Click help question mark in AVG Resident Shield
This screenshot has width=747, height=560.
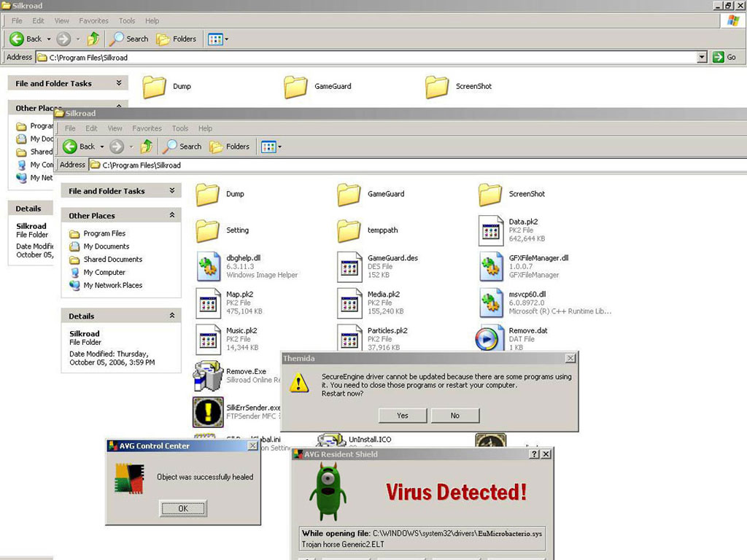535,454
